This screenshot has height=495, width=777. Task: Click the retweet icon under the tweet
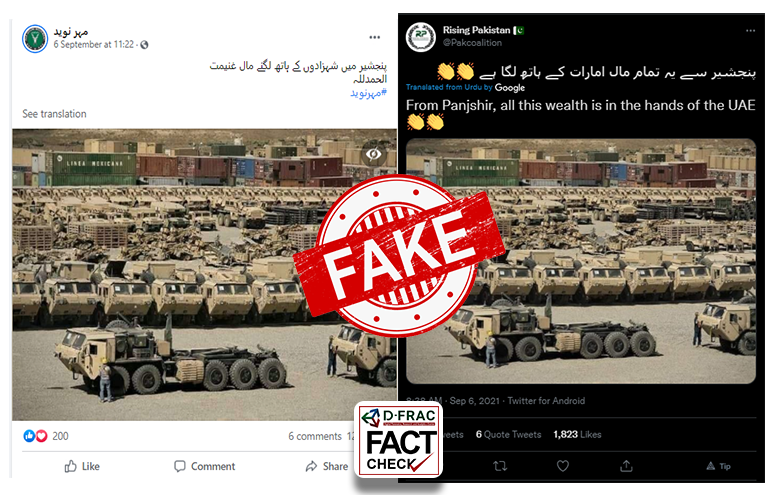tap(500, 466)
